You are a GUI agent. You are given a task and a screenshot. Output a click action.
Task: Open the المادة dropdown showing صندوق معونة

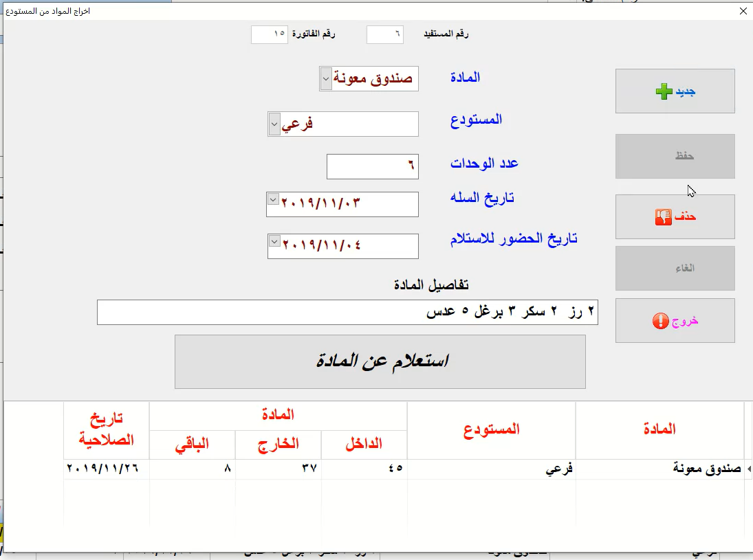(325, 78)
